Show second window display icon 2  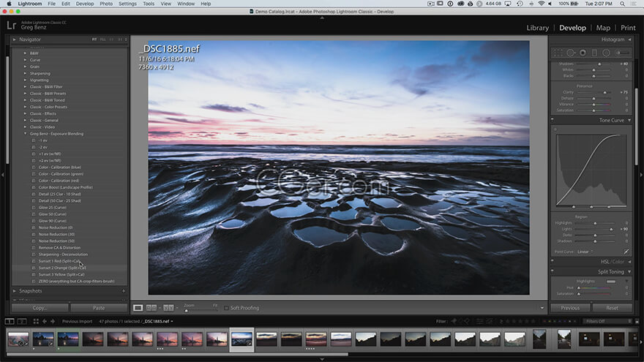(22, 321)
